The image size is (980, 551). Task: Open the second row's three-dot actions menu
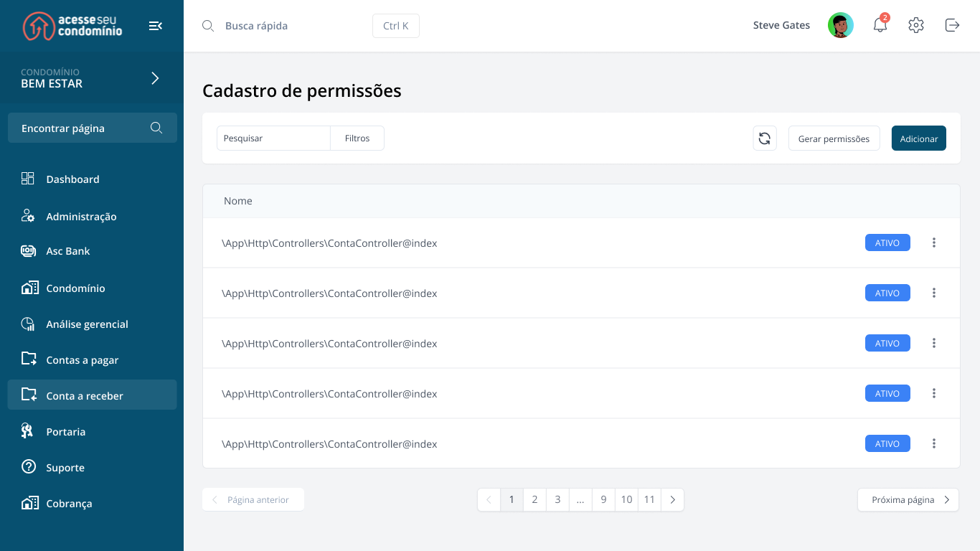coord(934,293)
